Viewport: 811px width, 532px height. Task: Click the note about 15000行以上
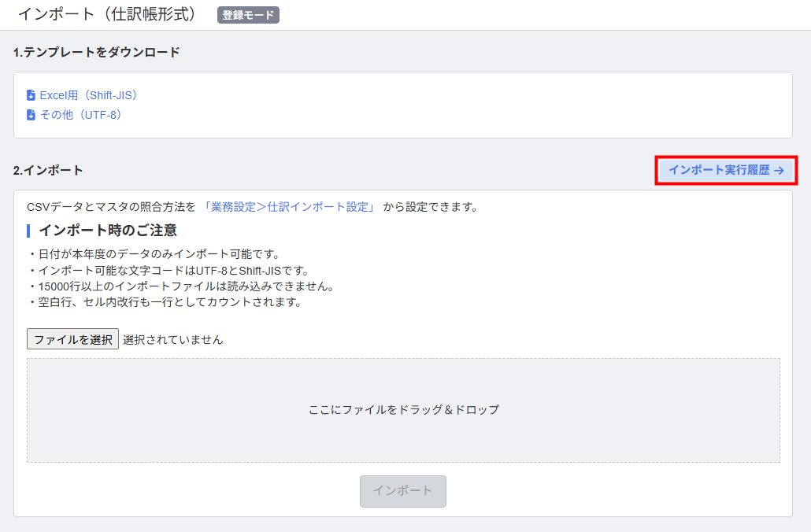[182, 286]
